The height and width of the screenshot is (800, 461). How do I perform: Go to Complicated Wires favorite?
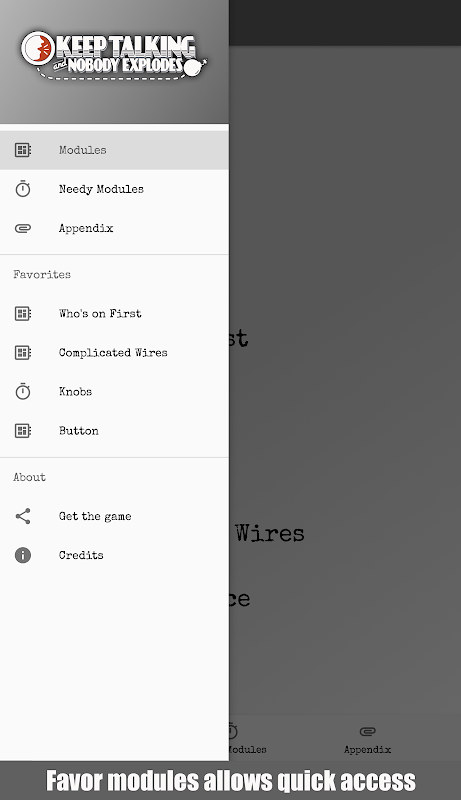tap(114, 353)
